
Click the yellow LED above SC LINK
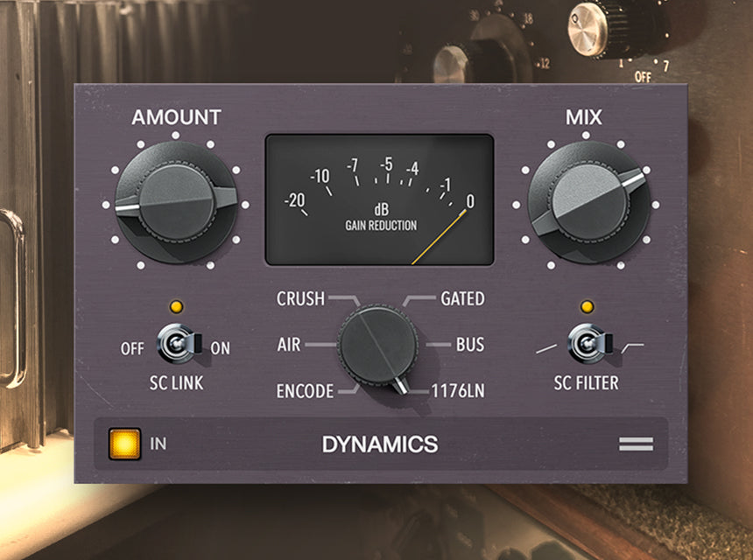point(176,306)
